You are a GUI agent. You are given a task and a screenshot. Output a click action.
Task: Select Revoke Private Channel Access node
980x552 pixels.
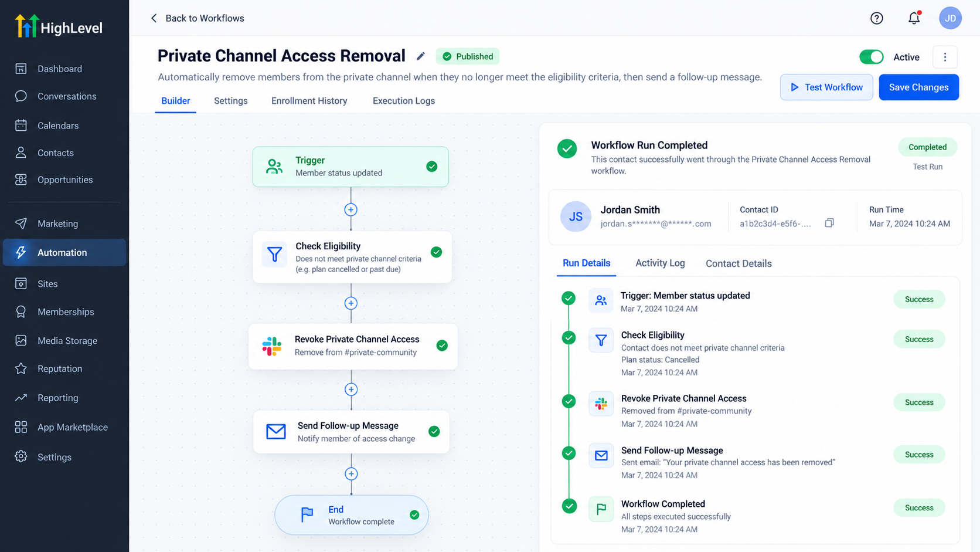[353, 346]
